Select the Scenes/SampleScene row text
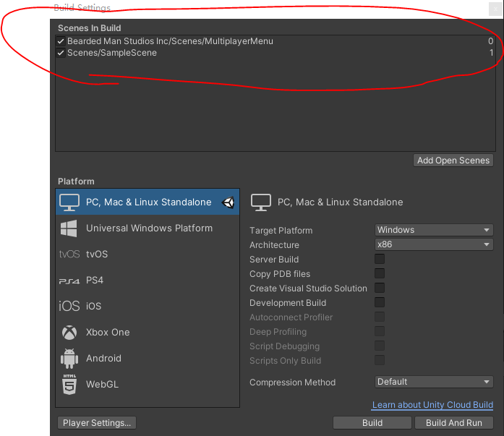The image size is (504, 436). [x=112, y=53]
